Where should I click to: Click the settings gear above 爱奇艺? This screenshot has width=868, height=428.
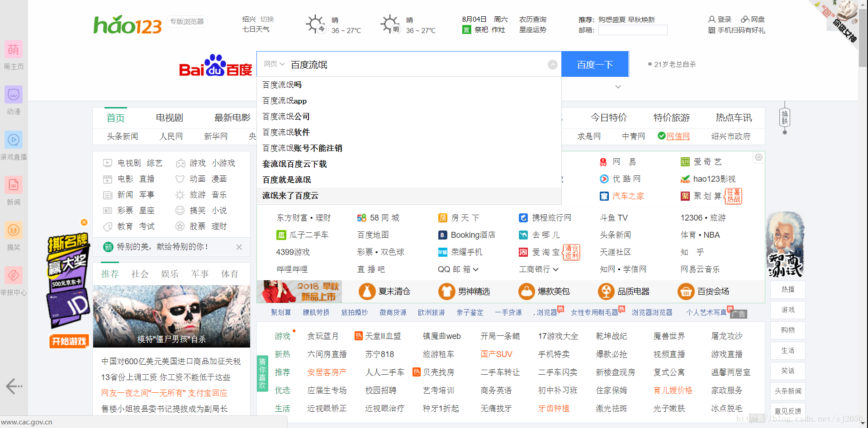[759, 157]
